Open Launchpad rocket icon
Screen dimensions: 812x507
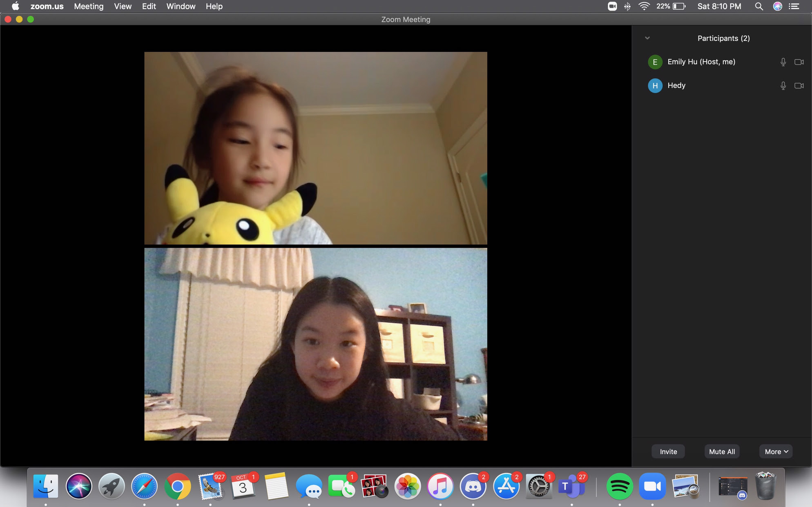click(112, 486)
